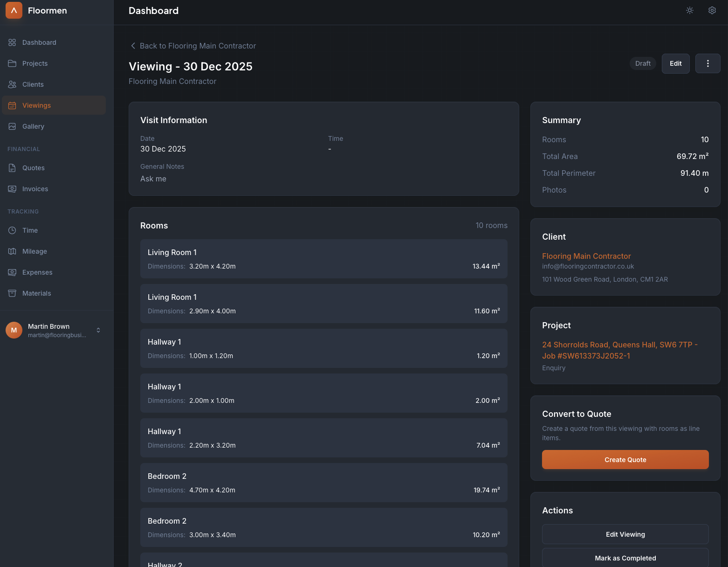This screenshot has height=567, width=728.
Task: Open the Expenses icon in sidebar
Action: click(x=13, y=272)
